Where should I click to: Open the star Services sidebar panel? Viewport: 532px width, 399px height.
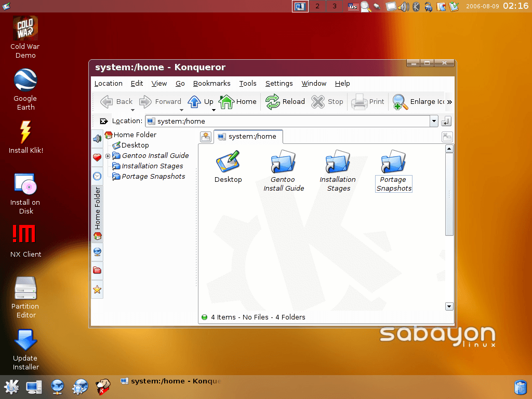tap(97, 289)
